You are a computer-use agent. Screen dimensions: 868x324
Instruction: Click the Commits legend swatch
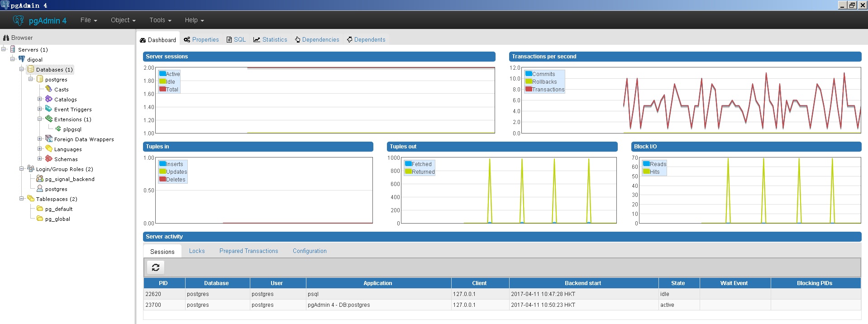tap(529, 74)
